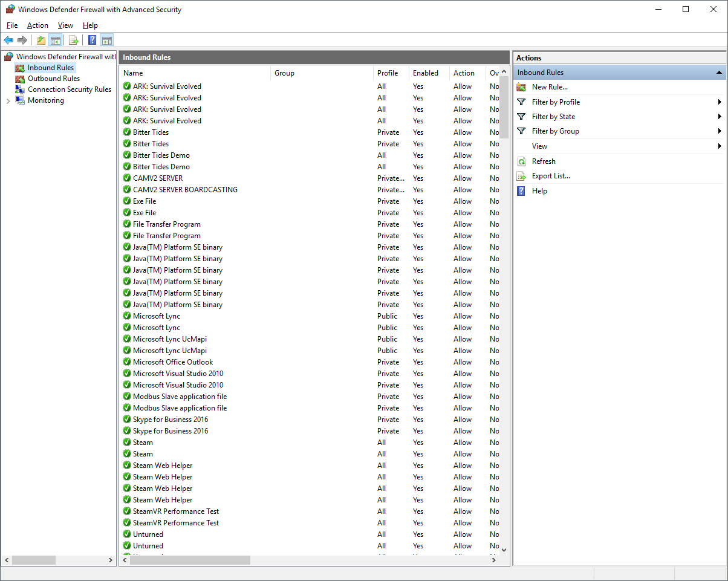Click the New Rule icon in Actions
The height and width of the screenshot is (581, 728).
click(x=521, y=87)
